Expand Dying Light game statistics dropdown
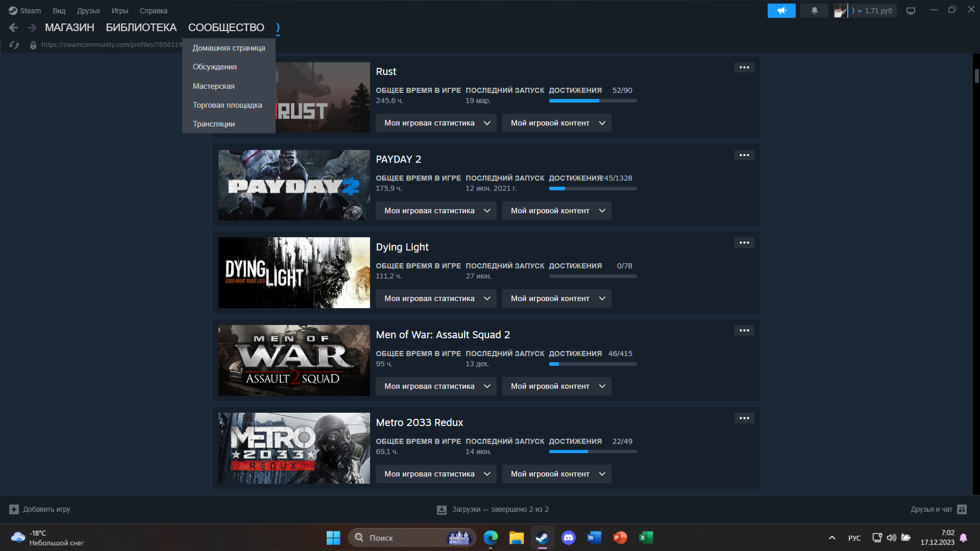 coord(436,298)
